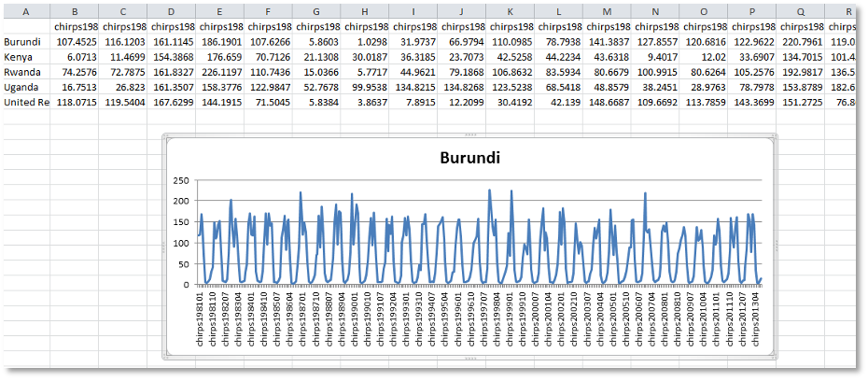Select cell with value 107.4525

pyautogui.click(x=77, y=42)
